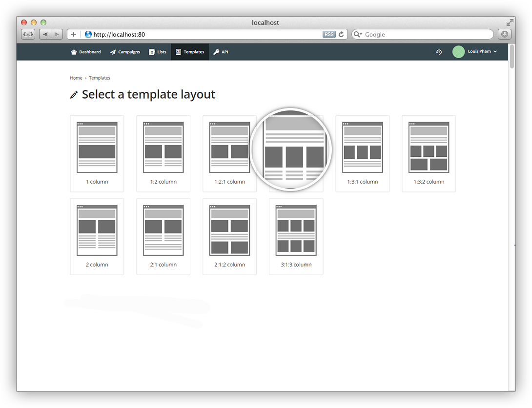Go to the Lists navigation item

[158, 52]
